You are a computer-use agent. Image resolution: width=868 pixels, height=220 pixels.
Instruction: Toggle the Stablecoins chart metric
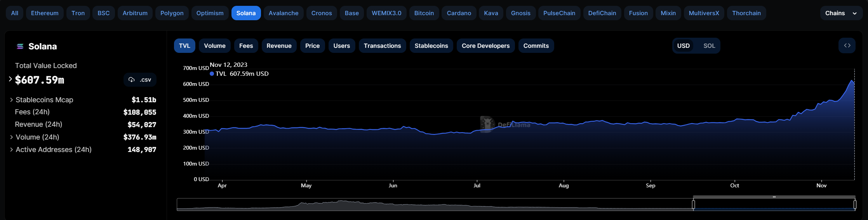(431, 45)
